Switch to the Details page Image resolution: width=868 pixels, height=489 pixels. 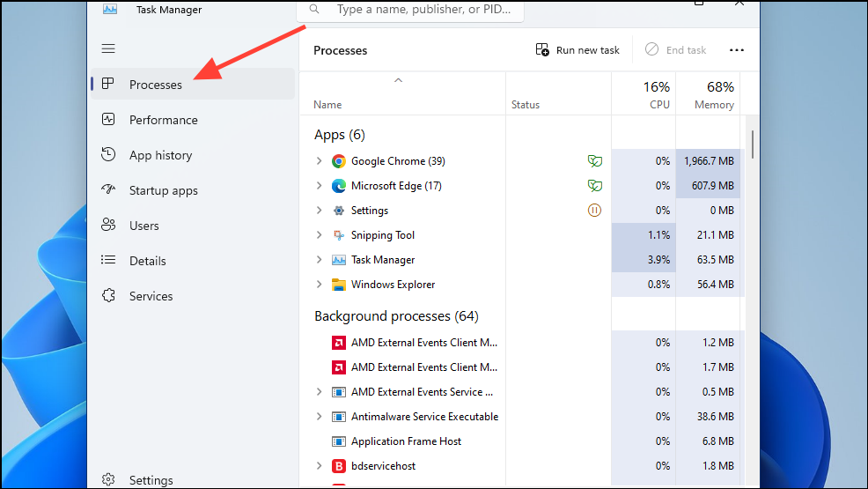[x=193, y=261]
